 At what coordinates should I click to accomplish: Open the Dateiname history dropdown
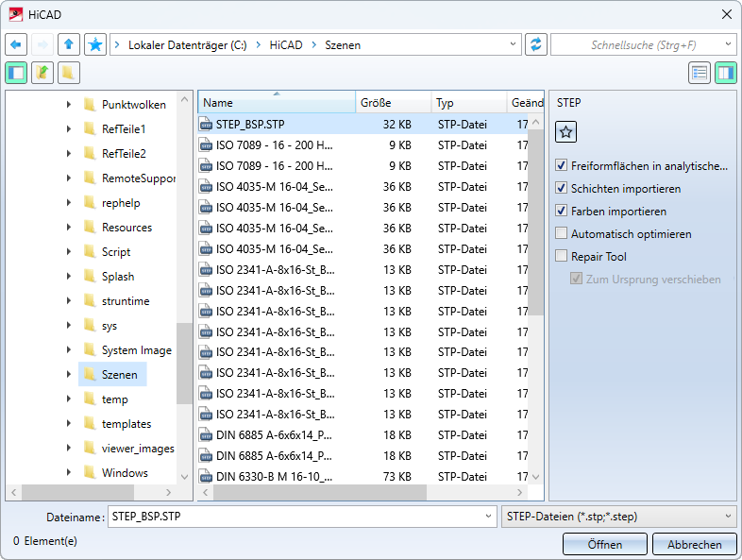tap(488, 516)
